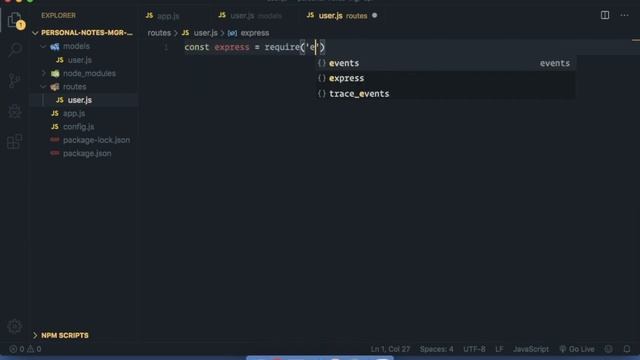Click the express variable in line 1
640x360 pixels.
point(231,47)
